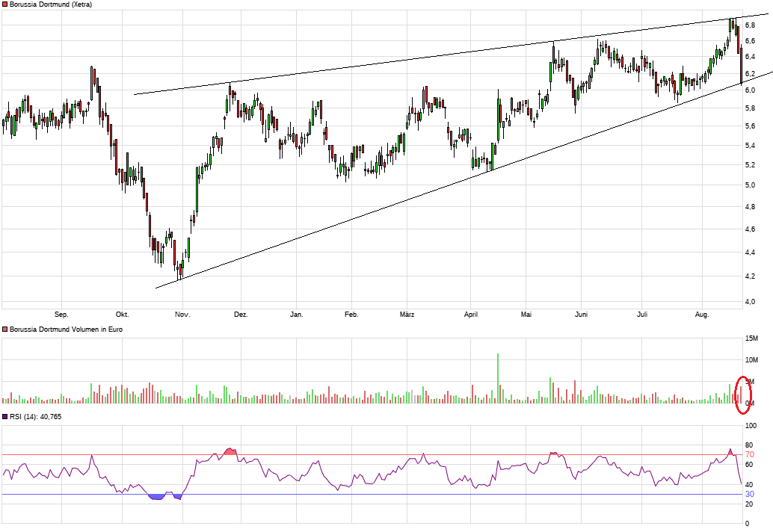This screenshot has width=773, height=532.
Task: Click the 4,0 price axis value
Action: click(750, 301)
